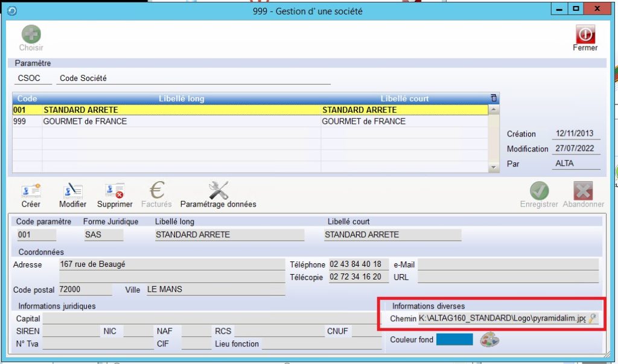The height and width of the screenshot is (364, 618).
Task: Click the Code column header
Action: pos(27,99)
